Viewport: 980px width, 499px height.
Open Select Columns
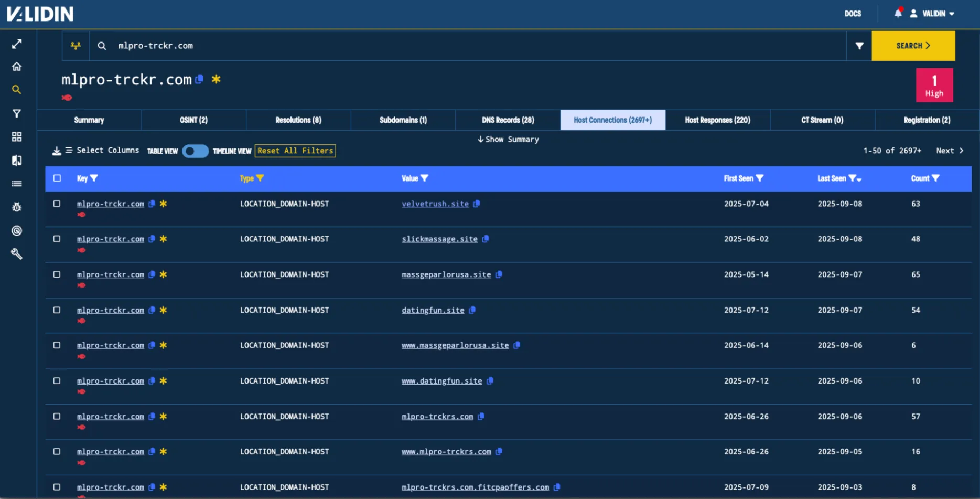[x=102, y=151]
